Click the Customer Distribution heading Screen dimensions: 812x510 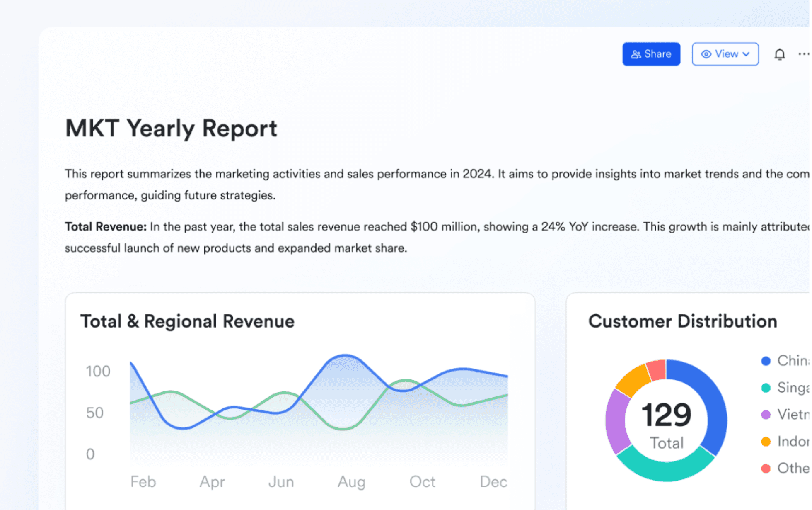point(682,321)
